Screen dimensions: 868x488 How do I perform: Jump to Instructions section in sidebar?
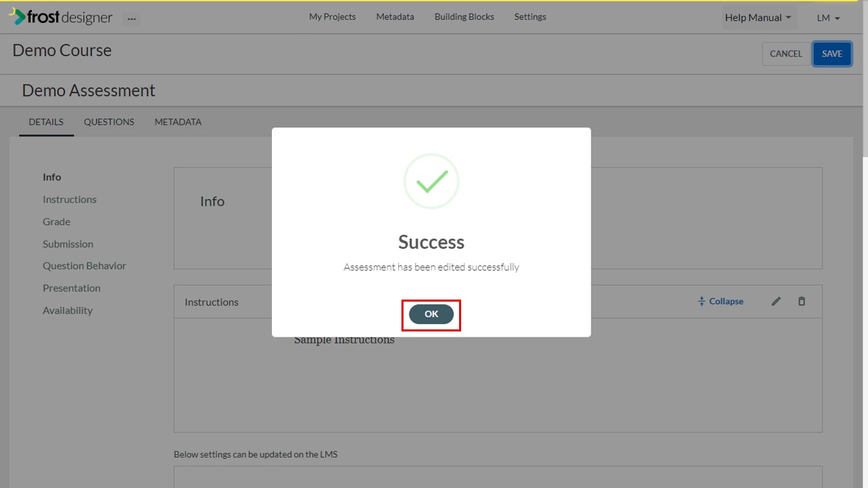70,199
